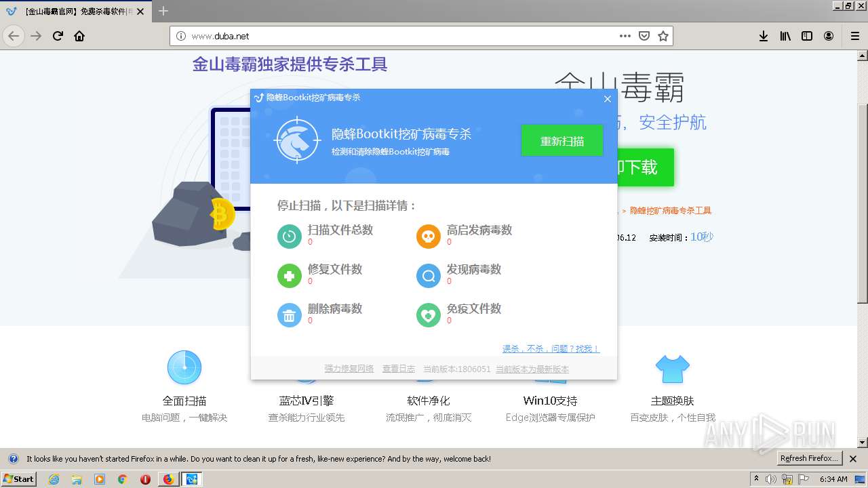
Task: Open the 查看日志 log link
Action: [x=399, y=369]
